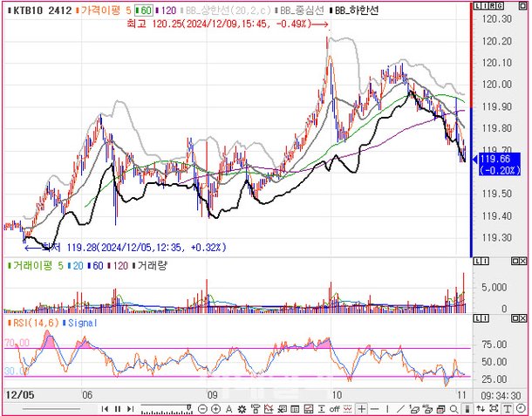Click the vertical bar toggle icon
This screenshot has height=416, width=532.
[x=467, y=409]
